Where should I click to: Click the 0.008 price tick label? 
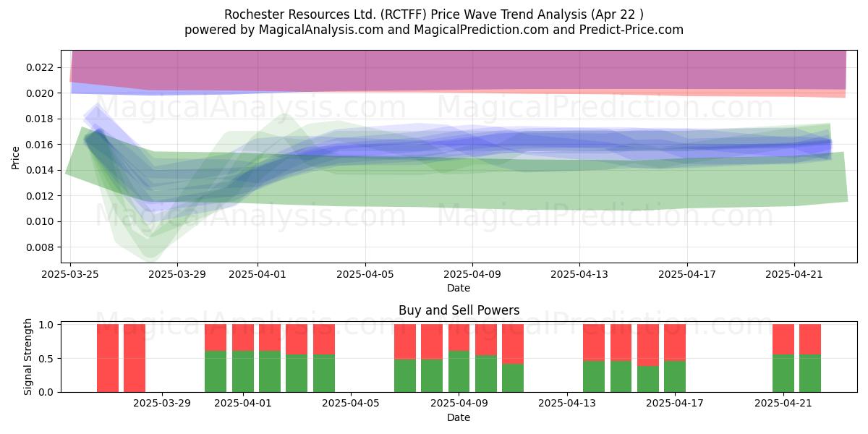click(41, 247)
